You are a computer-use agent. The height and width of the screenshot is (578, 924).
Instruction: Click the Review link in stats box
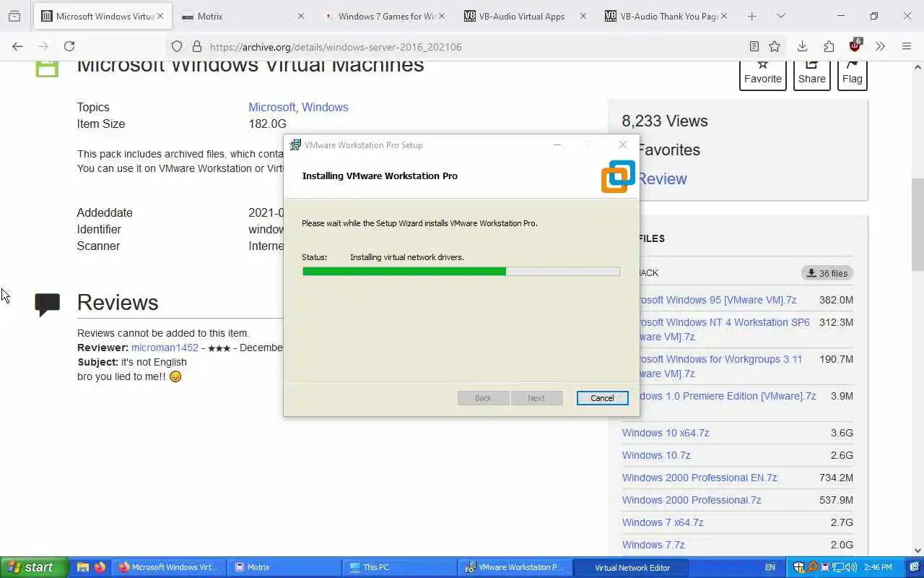point(662,178)
